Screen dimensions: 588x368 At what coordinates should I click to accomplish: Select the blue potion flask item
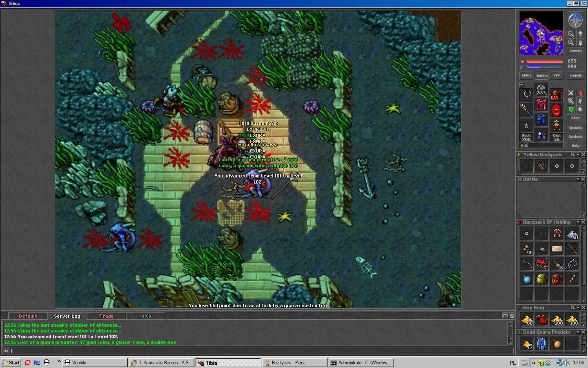click(527, 279)
